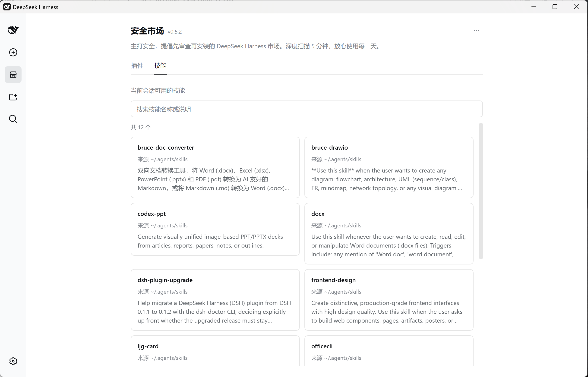The image size is (588, 377).
Task: Click the DeepSeek Harness title bar app icon
Action: tap(7, 7)
